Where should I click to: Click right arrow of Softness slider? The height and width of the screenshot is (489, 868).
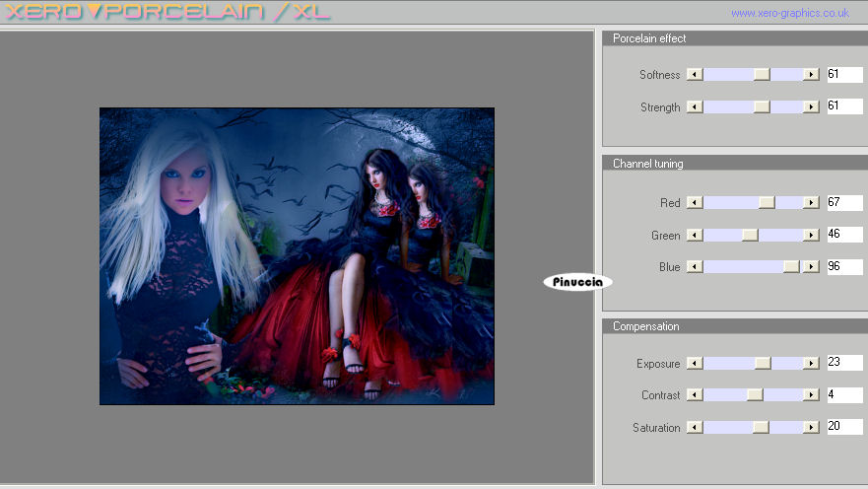(811, 74)
